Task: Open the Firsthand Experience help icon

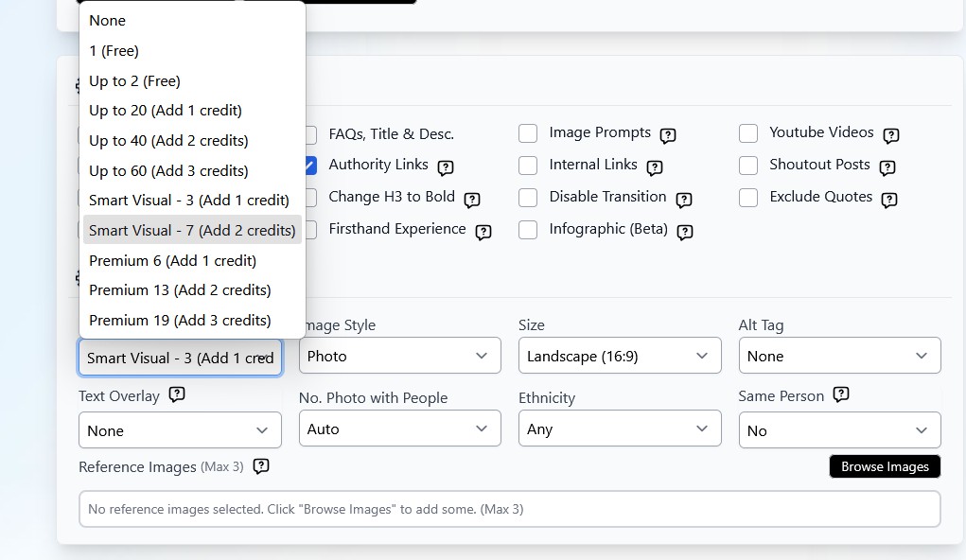Action: click(483, 233)
